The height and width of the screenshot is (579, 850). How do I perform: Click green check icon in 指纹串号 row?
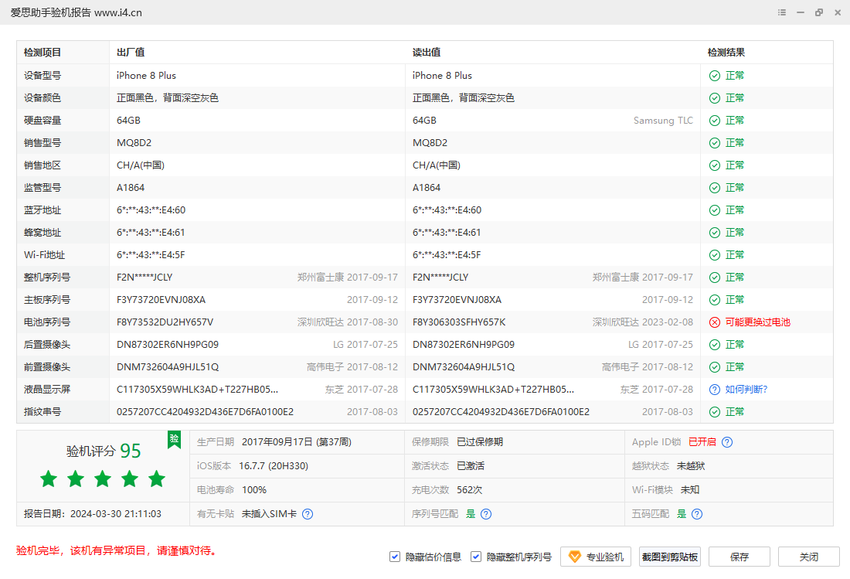[x=714, y=412]
